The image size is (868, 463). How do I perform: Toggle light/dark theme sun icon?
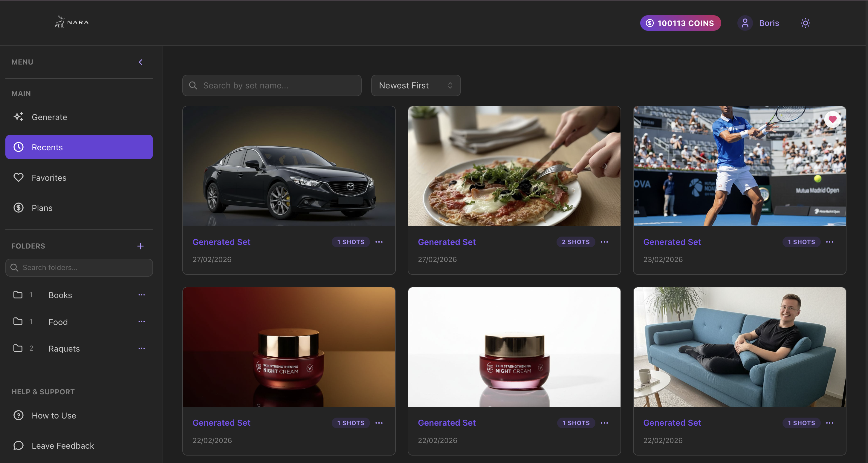[x=805, y=23]
